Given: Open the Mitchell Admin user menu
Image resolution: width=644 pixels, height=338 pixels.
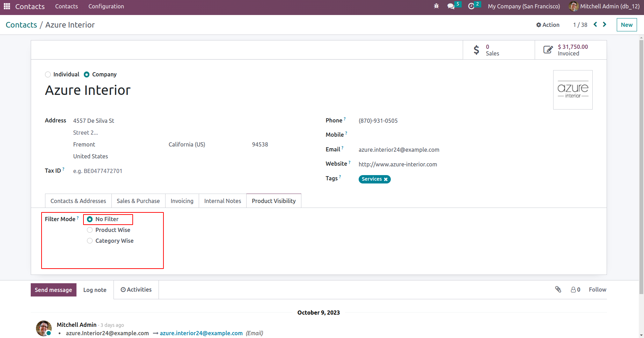Looking at the screenshot, I should coord(604,6).
